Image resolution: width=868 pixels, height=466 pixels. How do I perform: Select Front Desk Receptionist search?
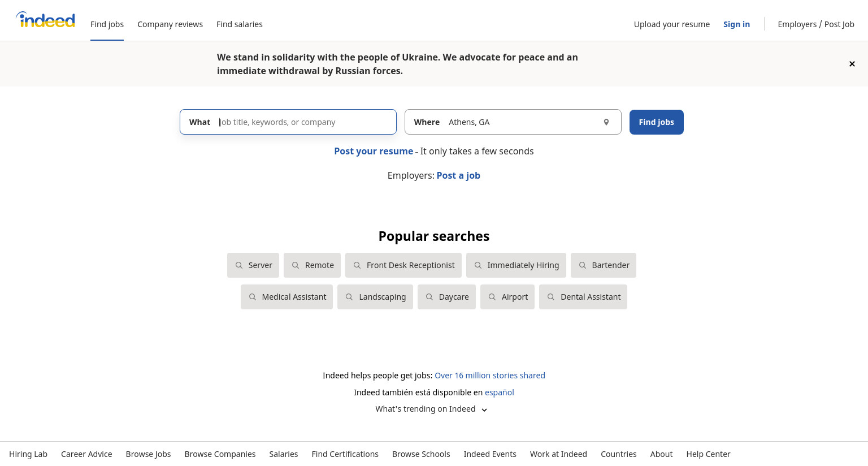click(403, 265)
